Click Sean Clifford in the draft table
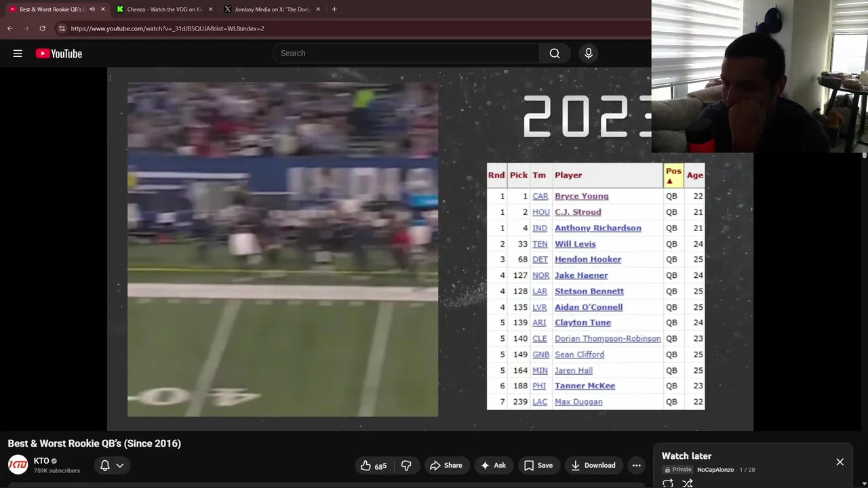 tap(579, 354)
